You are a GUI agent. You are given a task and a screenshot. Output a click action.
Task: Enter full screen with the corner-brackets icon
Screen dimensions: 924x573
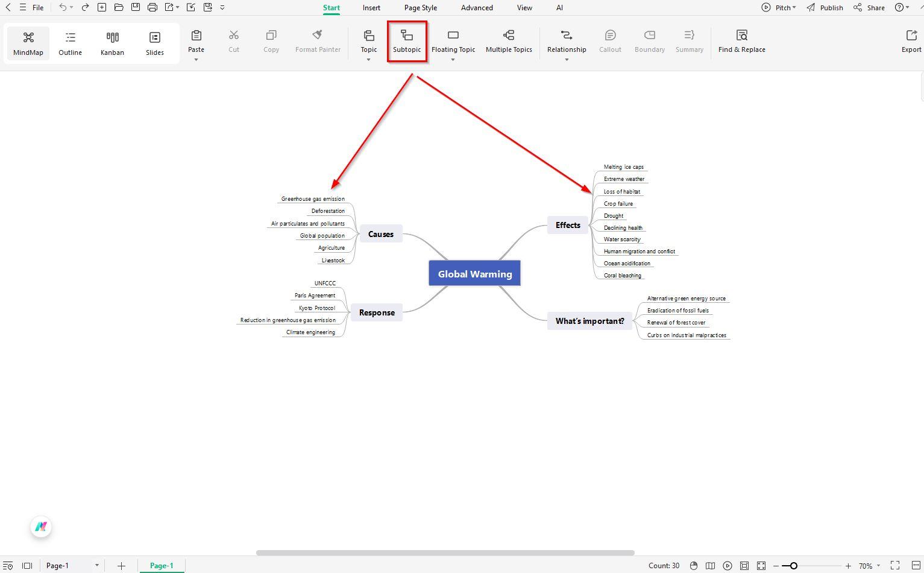895,565
